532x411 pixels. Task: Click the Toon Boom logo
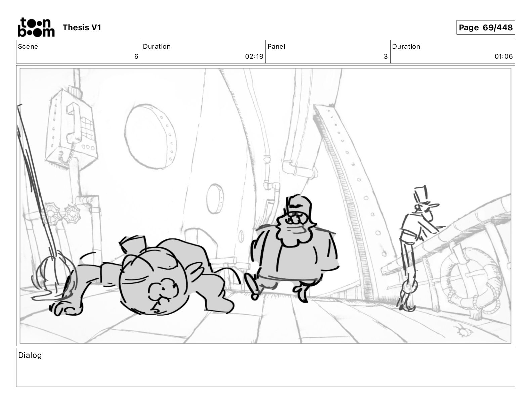36,27
